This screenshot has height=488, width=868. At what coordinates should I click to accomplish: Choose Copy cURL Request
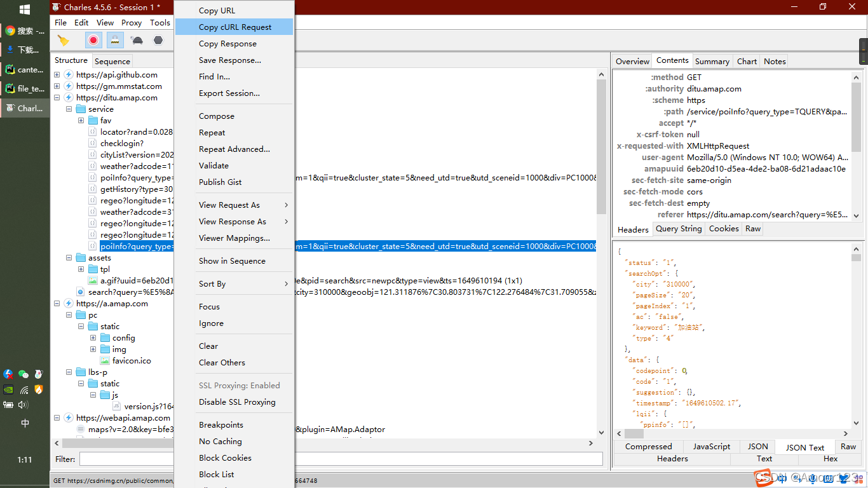[234, 27]
